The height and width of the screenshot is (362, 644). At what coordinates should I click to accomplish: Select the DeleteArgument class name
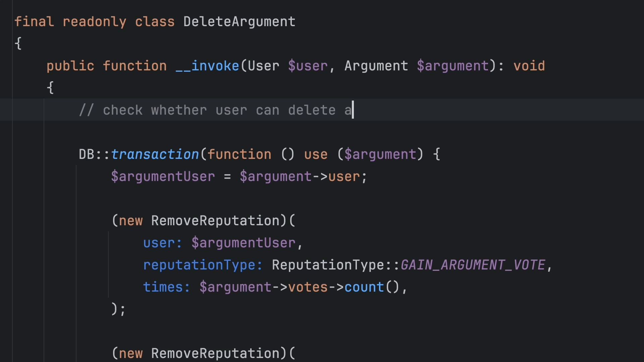coord(239,21)
